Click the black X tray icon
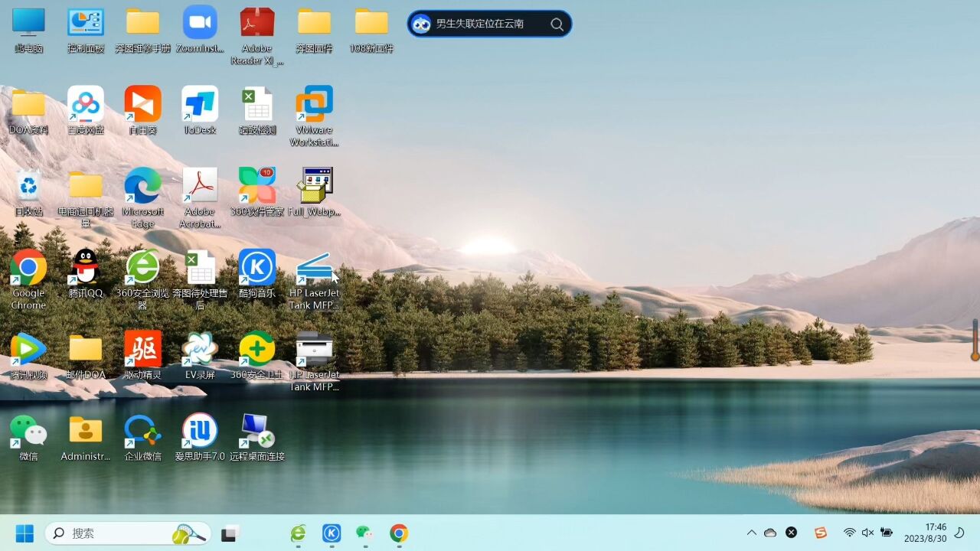 point(792,533)
